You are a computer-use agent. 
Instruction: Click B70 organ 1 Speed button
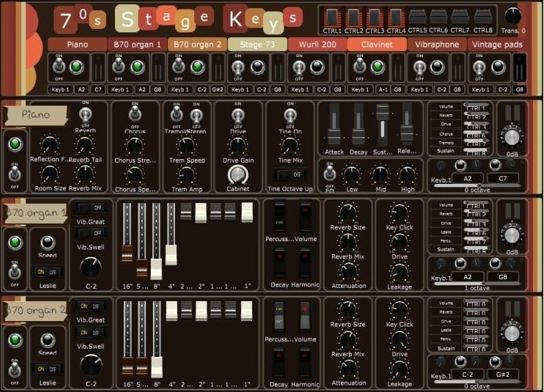pyautogui.click(x=48, y=243)
